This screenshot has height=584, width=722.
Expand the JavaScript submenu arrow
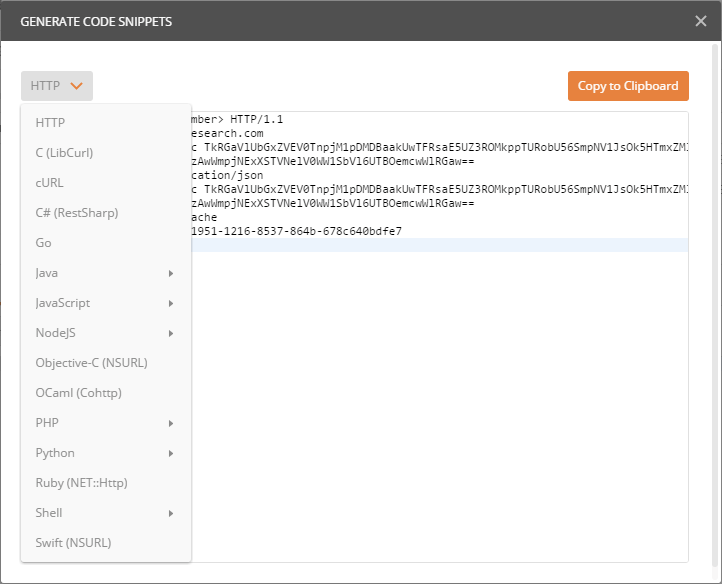(171, 303)
